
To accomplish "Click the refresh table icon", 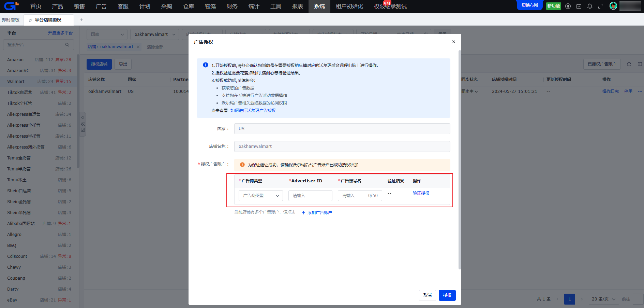I will pos(629,64).
